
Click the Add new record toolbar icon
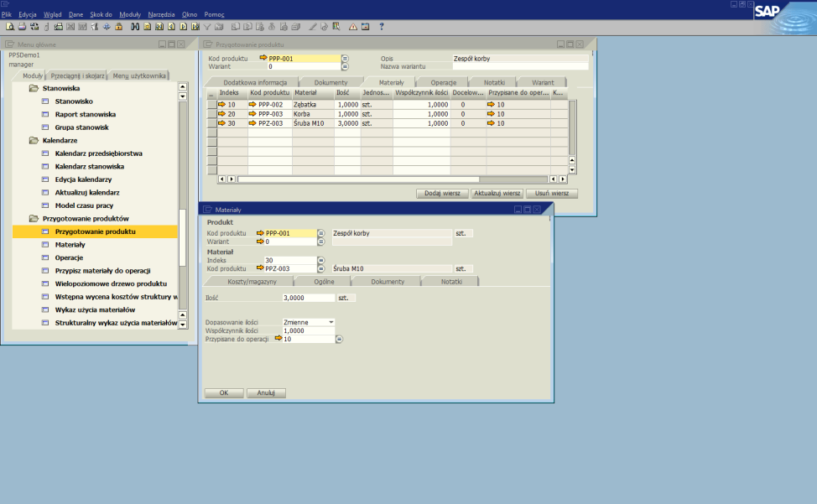(148, 27)
